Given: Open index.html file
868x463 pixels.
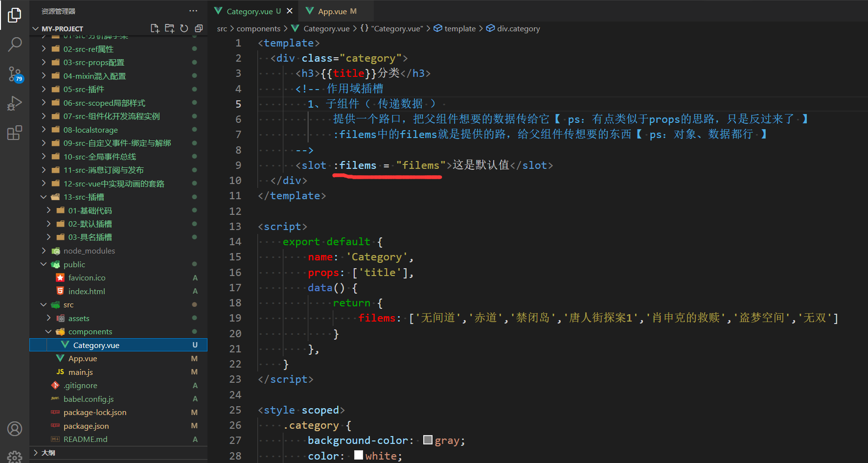Looking at the screenshot, I should click(x=118, y=291).
